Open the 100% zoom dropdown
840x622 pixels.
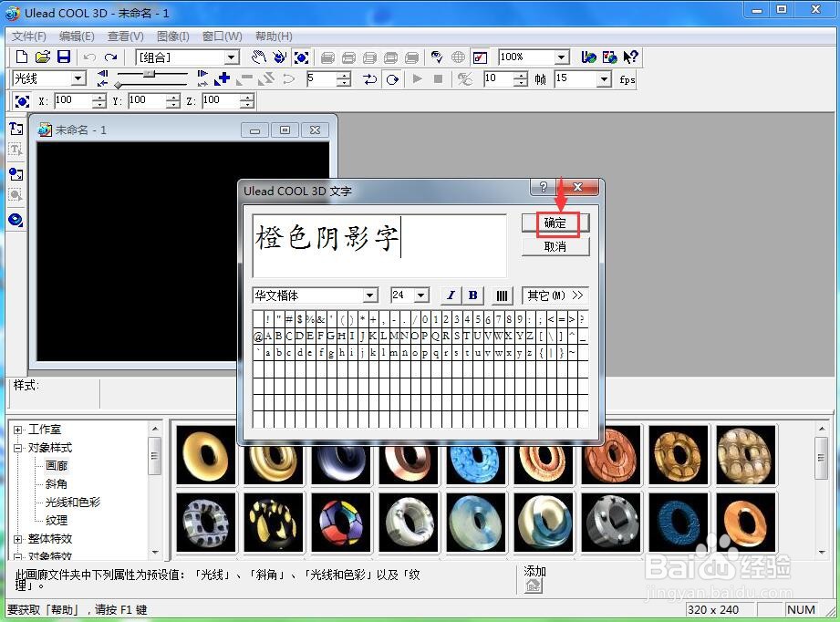tap(561, 57)
